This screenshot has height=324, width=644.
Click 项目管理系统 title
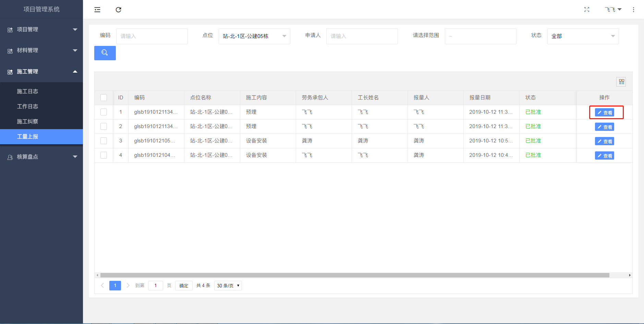(41, 9)
